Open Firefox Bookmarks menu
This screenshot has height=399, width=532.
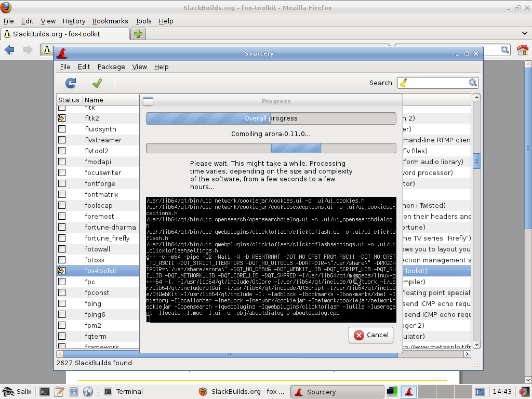click(110, 21)
